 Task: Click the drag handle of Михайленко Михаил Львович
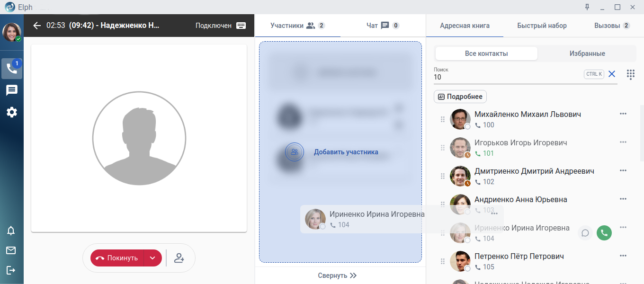(443, 119)
